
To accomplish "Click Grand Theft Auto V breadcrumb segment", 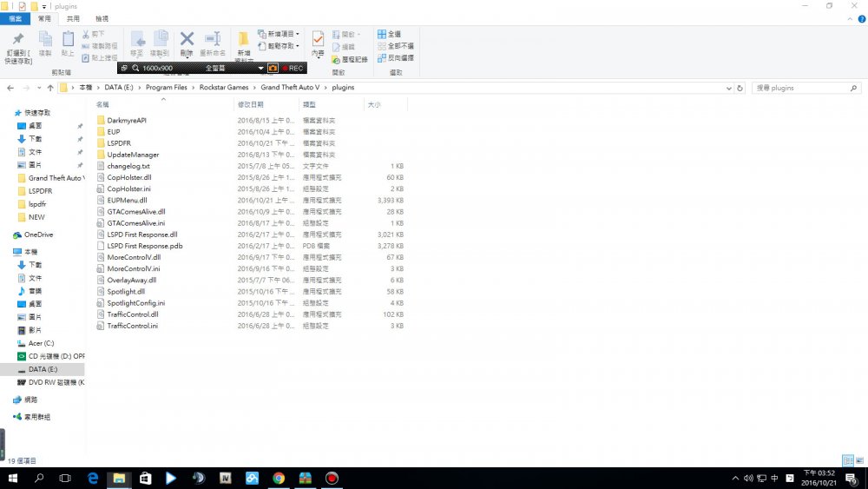I will coord(290,88).
